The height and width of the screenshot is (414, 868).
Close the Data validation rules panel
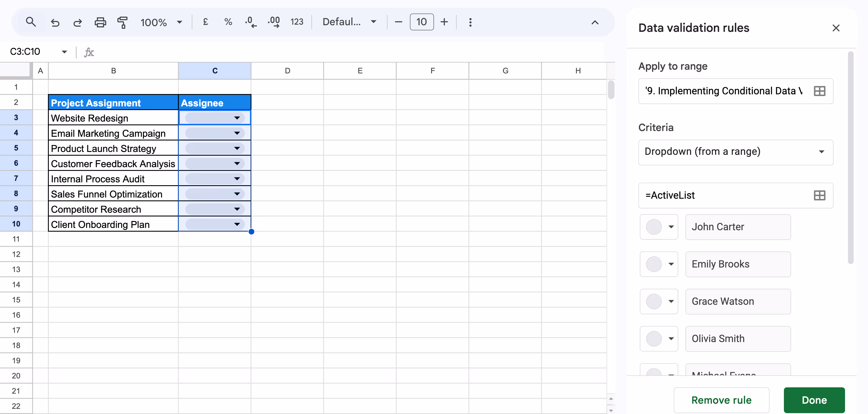[836, 28]
